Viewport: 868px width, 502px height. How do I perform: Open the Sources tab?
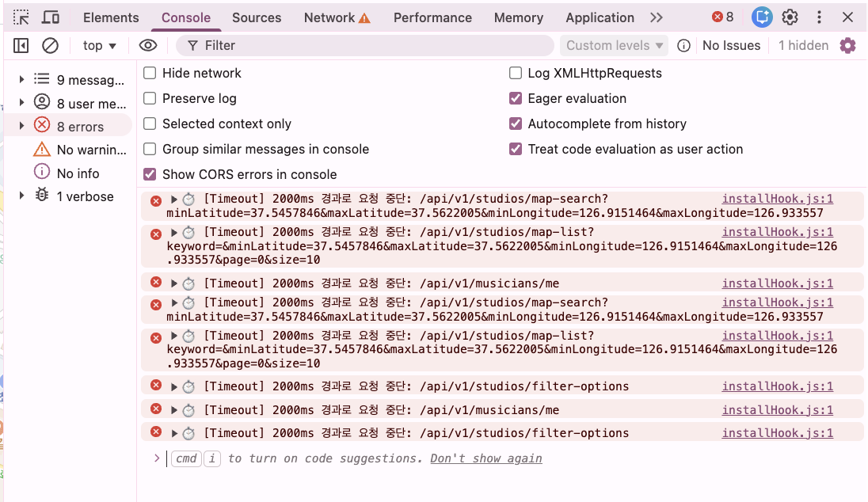[x=257, y=17]
